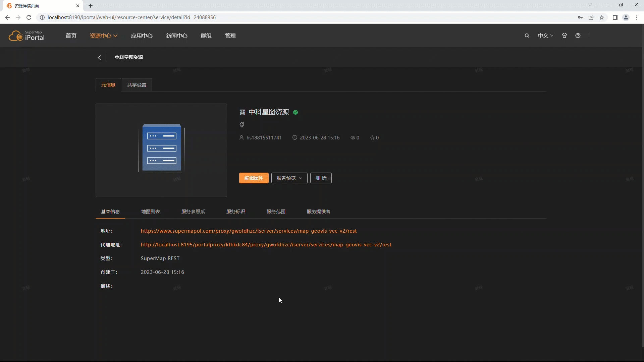Bookmark the page with the star icon
The width and height of the screenshot is (644, 362).
pos(602,17)
